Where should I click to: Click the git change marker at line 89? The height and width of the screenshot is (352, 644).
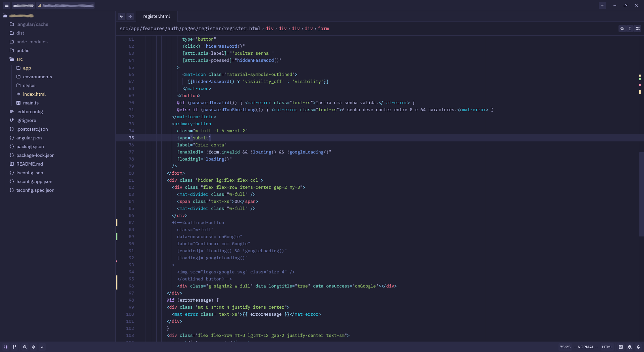pos(116,237)
